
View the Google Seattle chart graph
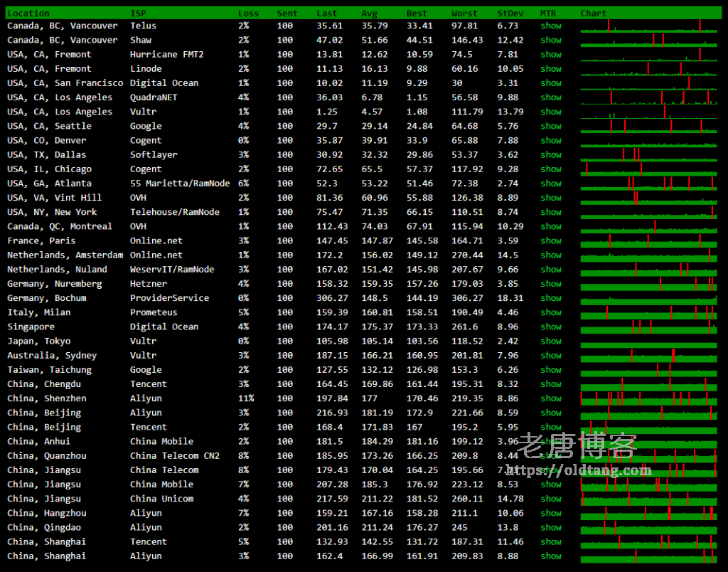648,126
